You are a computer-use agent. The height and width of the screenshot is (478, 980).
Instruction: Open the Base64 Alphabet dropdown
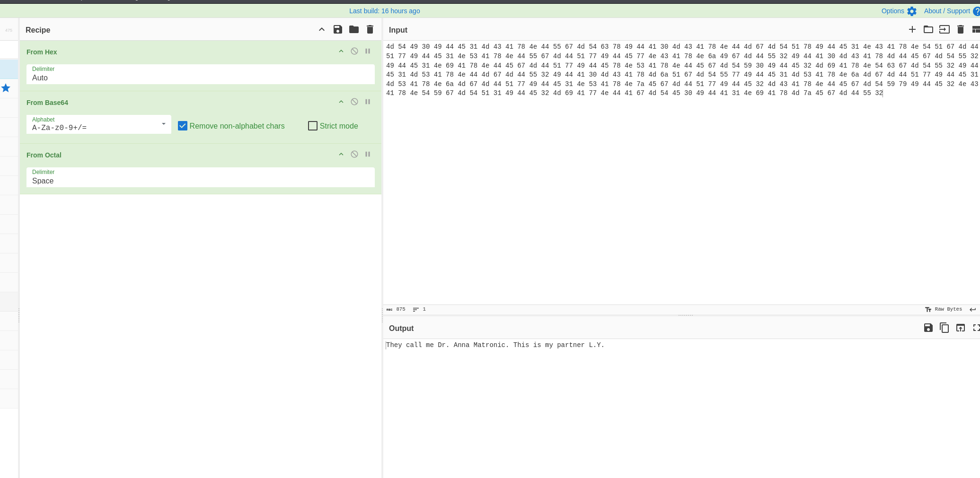99,124
